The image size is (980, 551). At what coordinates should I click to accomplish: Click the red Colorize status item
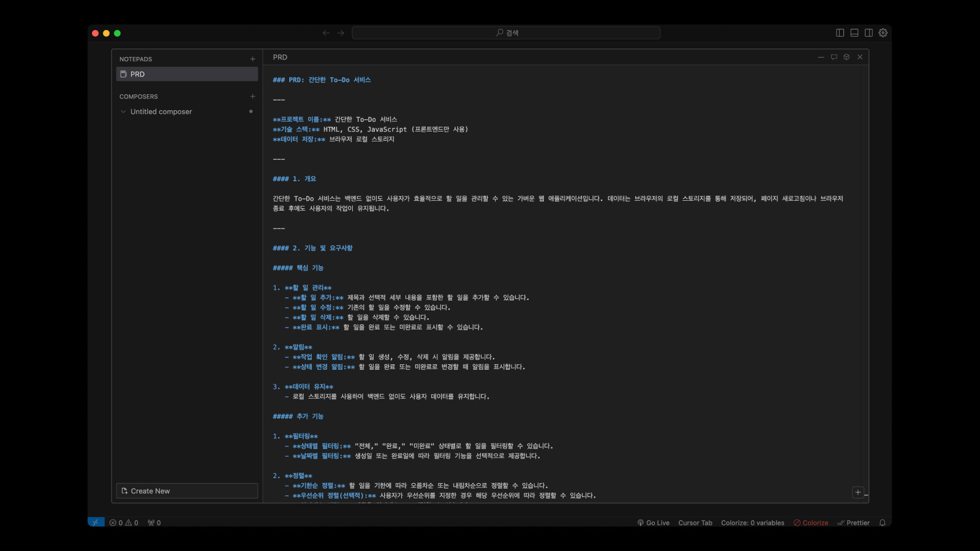[x=811, y=523]
